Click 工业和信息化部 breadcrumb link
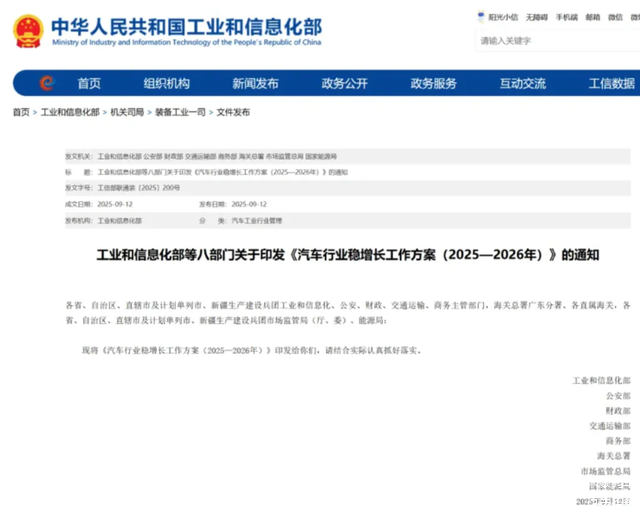The width and height of the screenshot is (640, 513). (x=70, y=113)
